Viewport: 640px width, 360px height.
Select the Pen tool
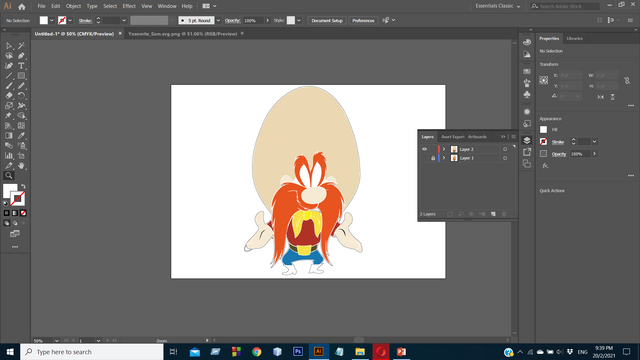(x=21, y=56)
